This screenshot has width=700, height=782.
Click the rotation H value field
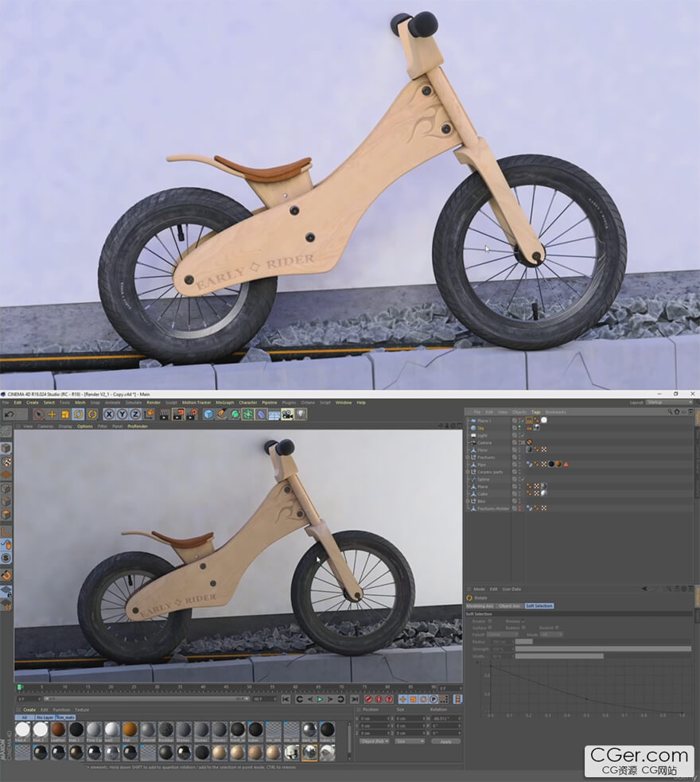coord(445,718)
